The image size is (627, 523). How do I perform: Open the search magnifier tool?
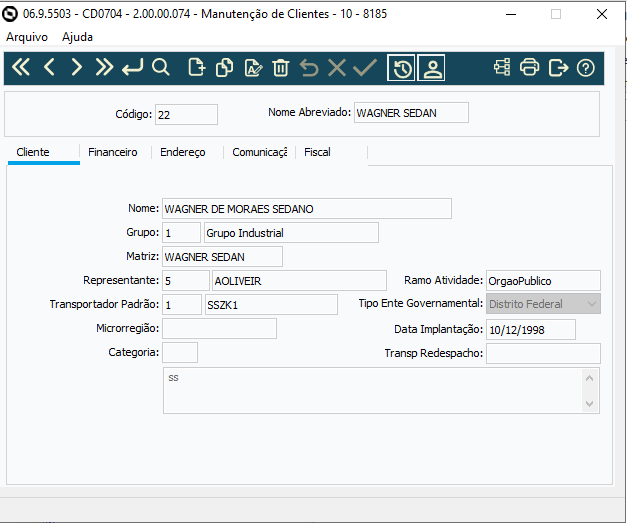[161, 67]
